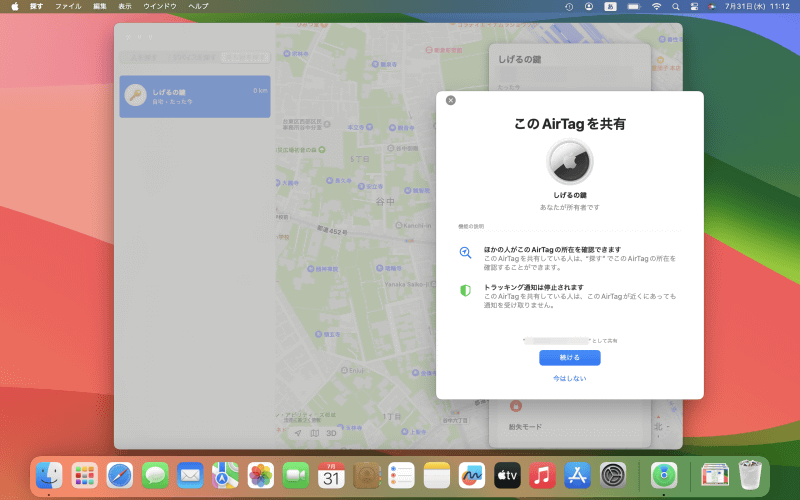
Task: Open Calendar from the Dock
Action: [x=331, y=475]
